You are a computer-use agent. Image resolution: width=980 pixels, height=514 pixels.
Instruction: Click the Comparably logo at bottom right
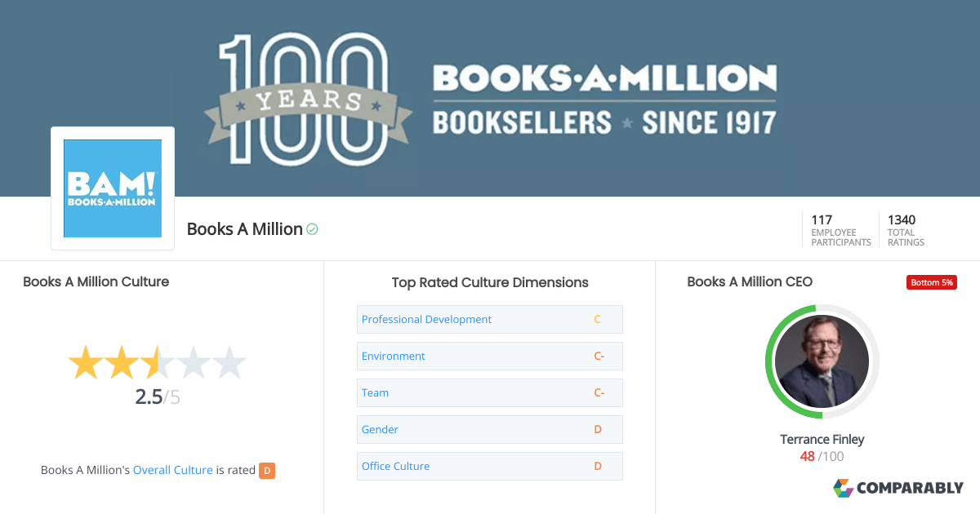click(x=898, y=488)
